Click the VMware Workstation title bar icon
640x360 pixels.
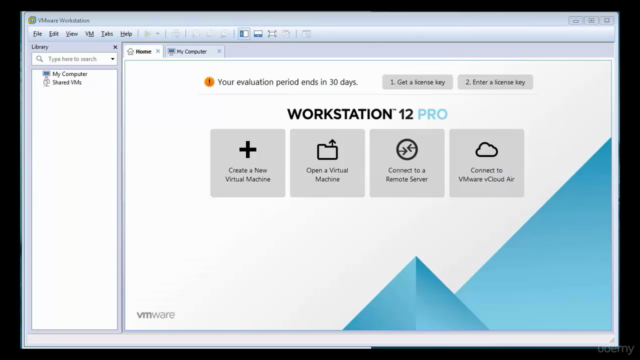coord(32,20)
